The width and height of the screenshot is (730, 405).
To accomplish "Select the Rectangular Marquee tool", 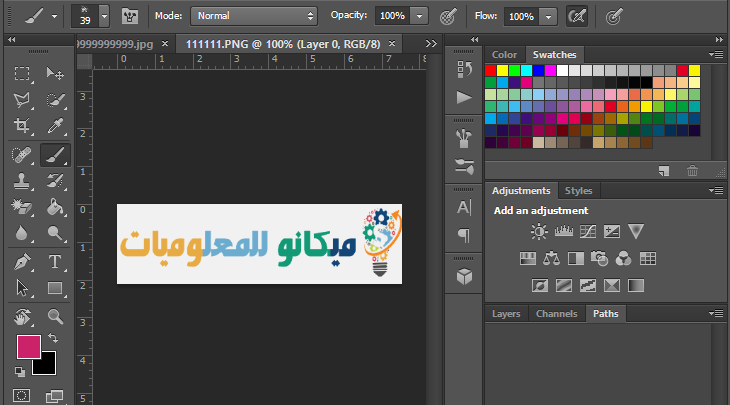I will coord(21,74).
